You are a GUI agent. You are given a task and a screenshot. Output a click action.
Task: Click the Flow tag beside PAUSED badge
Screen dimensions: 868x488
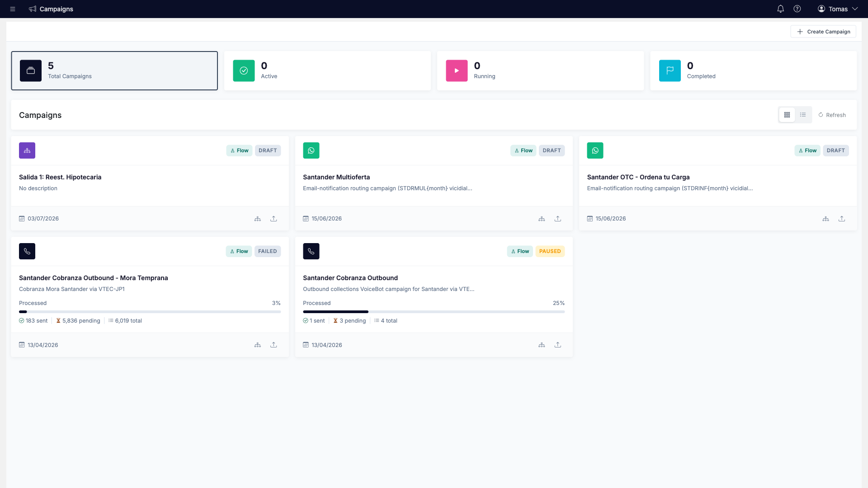click(520, 251)
